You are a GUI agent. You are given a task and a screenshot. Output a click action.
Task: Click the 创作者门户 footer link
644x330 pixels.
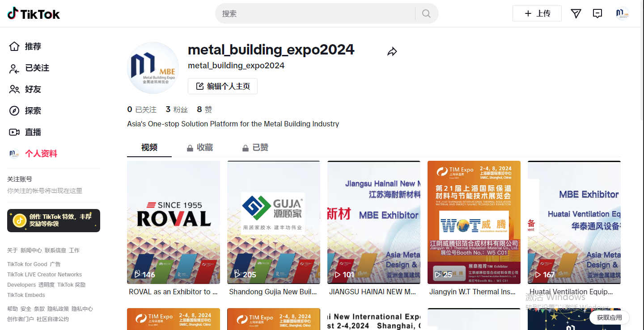[21, 319]
